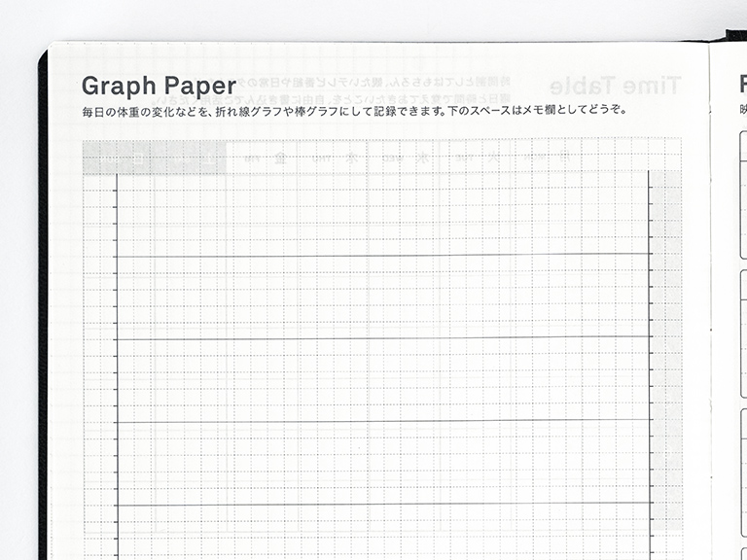Click the letter "F" heading on right page
Screen dimensions: 747x560
[741, 86]
